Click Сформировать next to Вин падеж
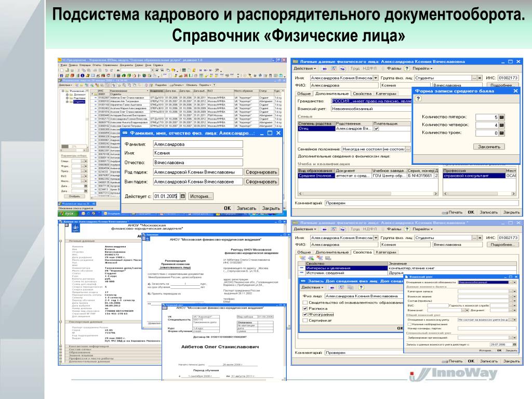 (x=261, y=182)
